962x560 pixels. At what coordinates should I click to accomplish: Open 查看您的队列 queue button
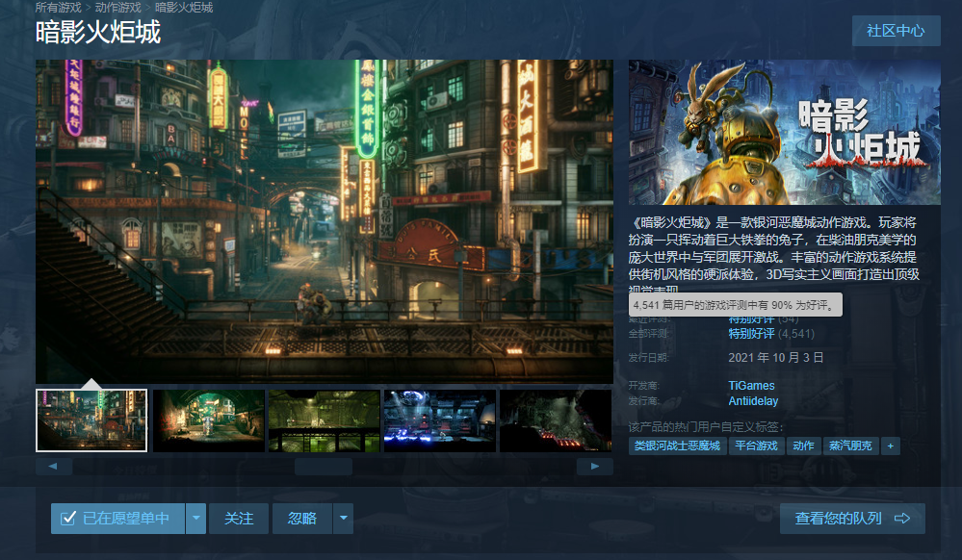851,519
